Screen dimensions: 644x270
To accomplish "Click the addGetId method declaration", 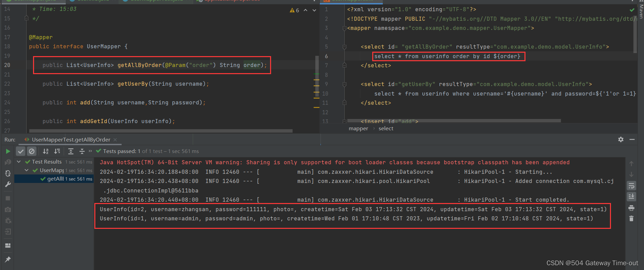I will point(94,121).
